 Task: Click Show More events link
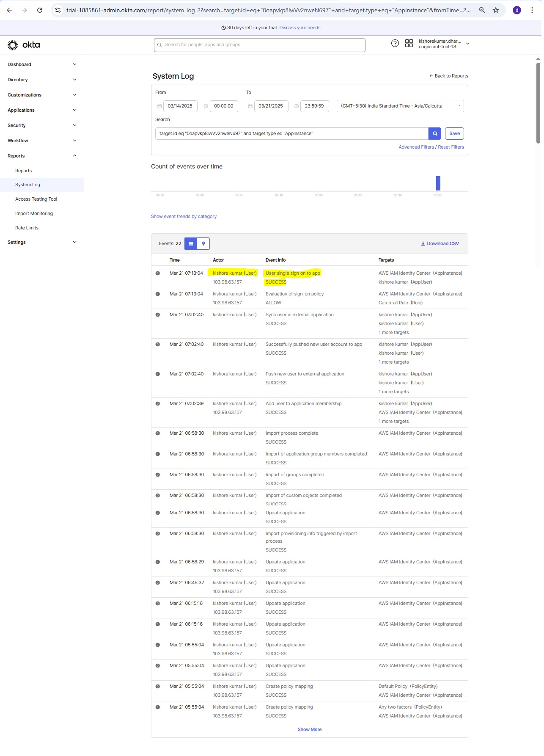pyautogui.click(x=309, y=729)
